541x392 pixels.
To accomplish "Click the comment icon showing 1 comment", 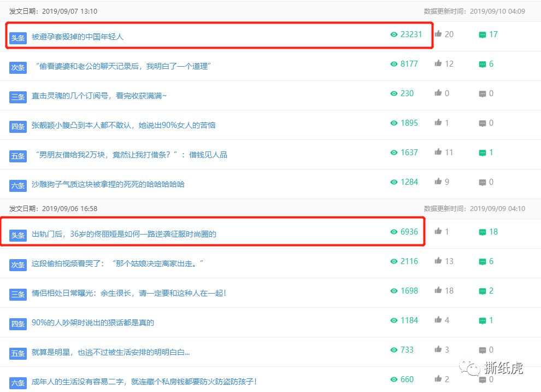I will 482,153.
